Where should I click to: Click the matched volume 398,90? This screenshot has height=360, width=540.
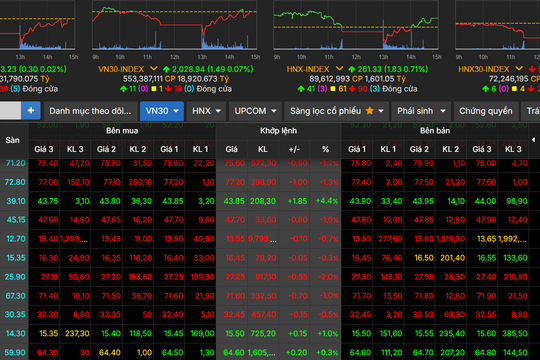coord(263,182)
